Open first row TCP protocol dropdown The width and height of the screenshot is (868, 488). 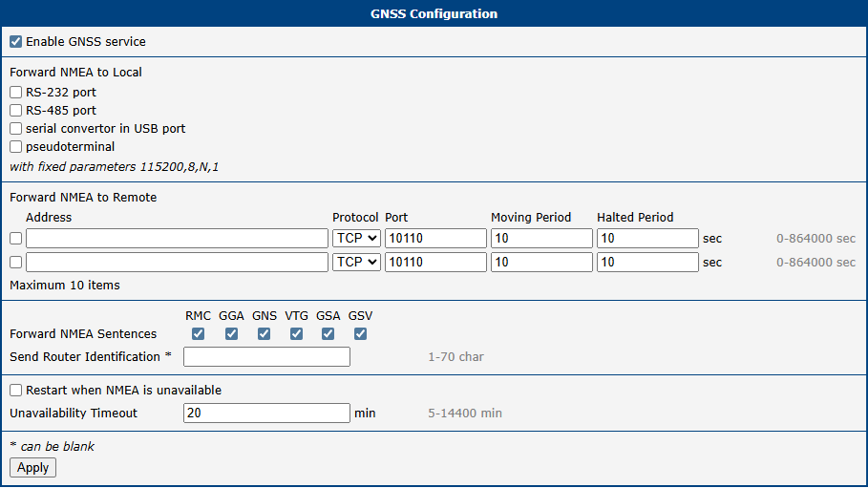[x=356, y=238]
